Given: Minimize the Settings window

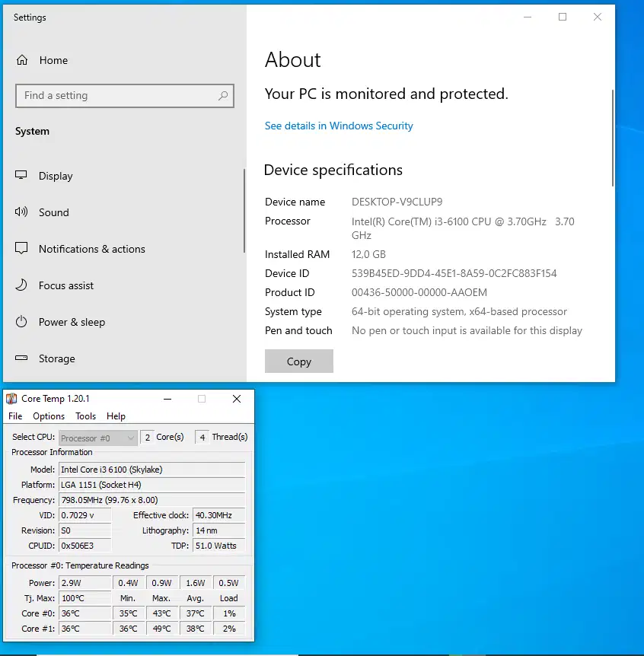Looking at the screenshot, I should coord(528,17).
